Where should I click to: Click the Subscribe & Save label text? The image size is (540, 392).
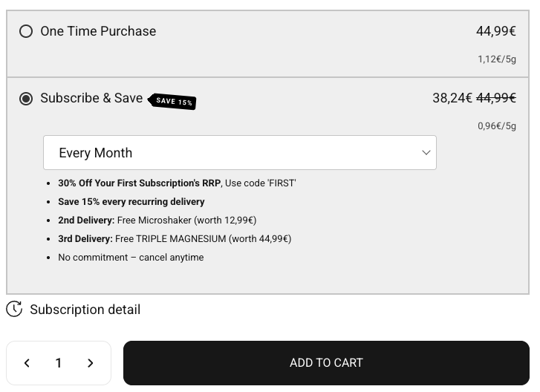click(x=91, y=98)
